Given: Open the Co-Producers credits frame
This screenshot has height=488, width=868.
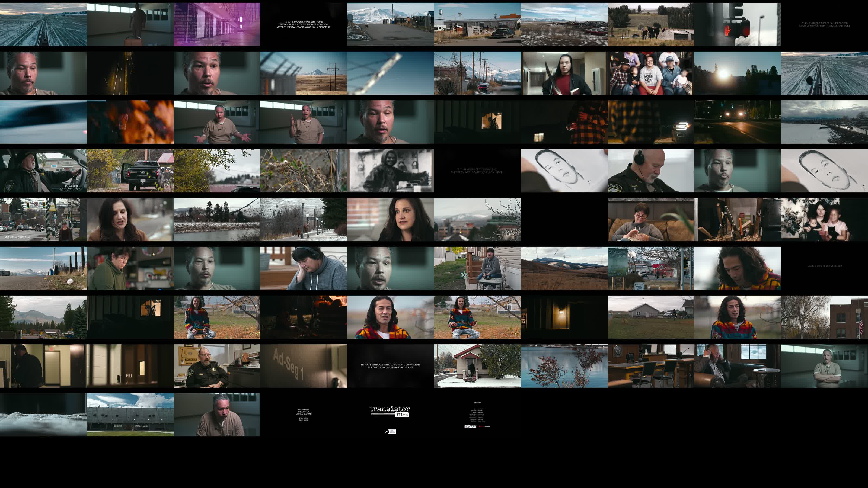Looking at the screenshot, I should 303,415.
